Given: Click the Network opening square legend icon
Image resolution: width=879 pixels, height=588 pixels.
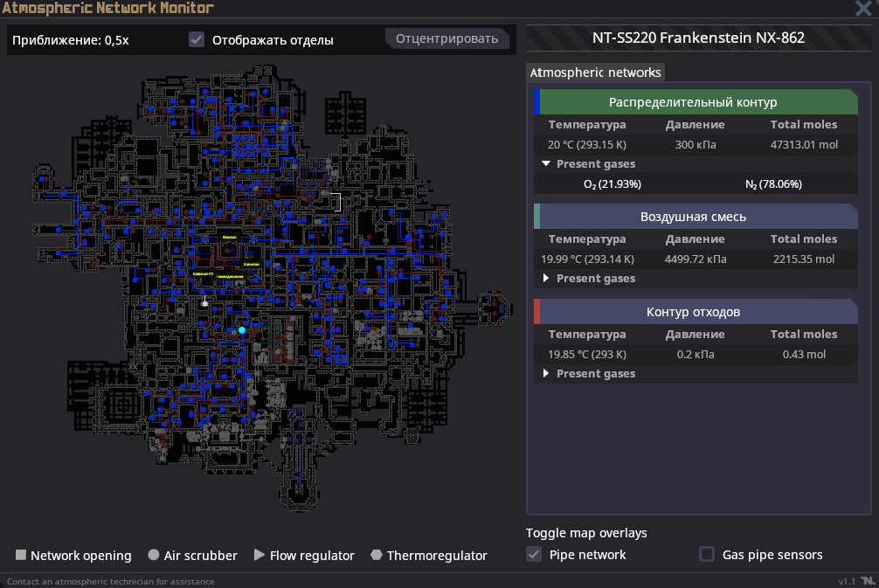Looking at the screenshot, I should (x=21, y=555).
